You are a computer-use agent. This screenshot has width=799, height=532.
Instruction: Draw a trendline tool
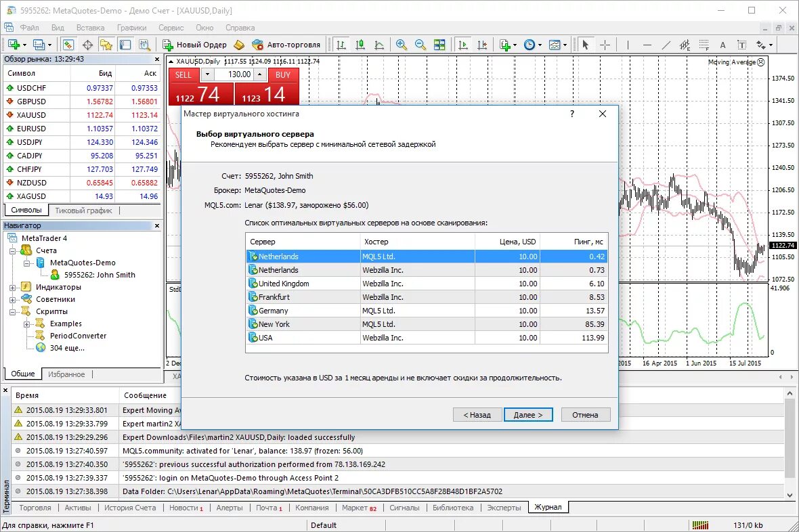coord(666,45)
